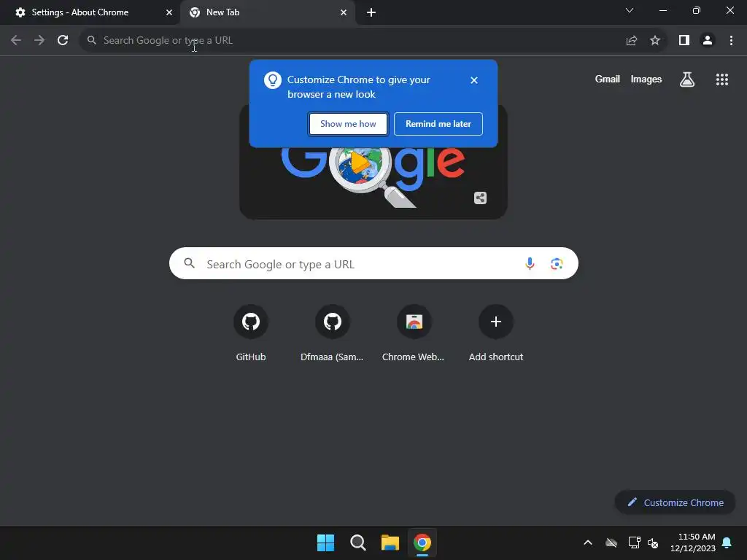Viewport: 747px width, 560px height.
Task: Start voice search with microphone icon
Action: click(x=530, y=263)
